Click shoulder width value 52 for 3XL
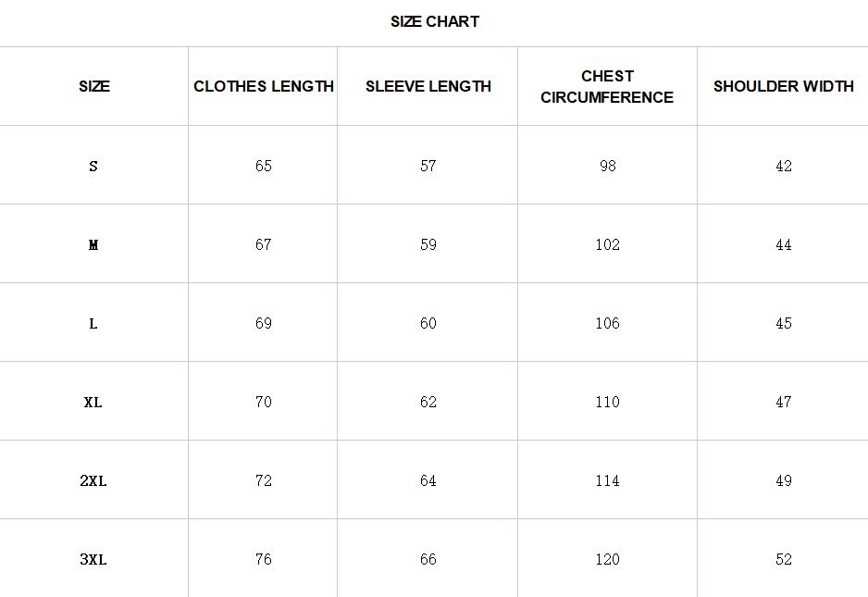 click(784, 559)
